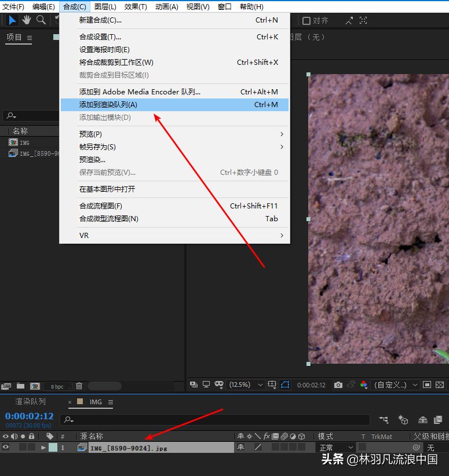Select the Zoom magnifier tool
The height and width of the screenshot is (476, 449).
pyautogui.click(x=41, y=20)
